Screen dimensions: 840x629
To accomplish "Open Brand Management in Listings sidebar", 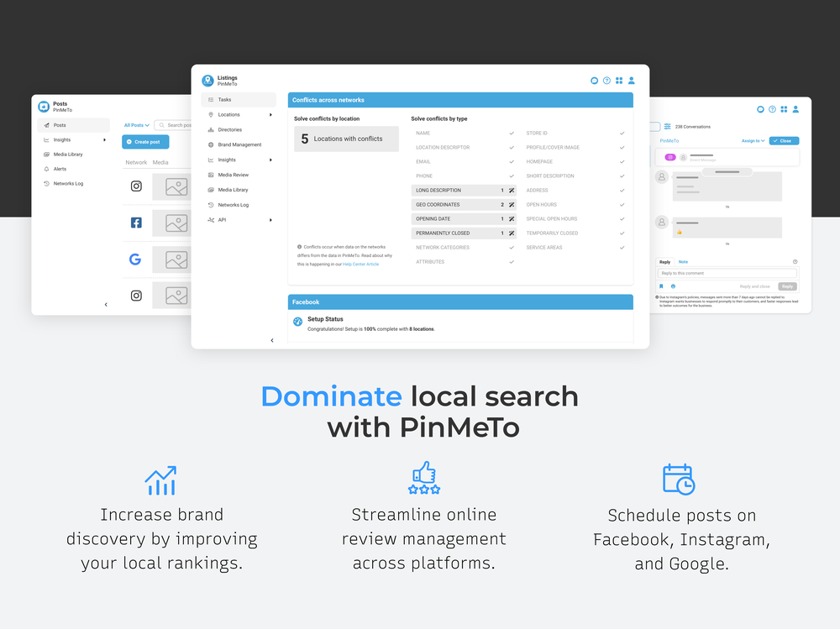I will [x=239, y=144].
